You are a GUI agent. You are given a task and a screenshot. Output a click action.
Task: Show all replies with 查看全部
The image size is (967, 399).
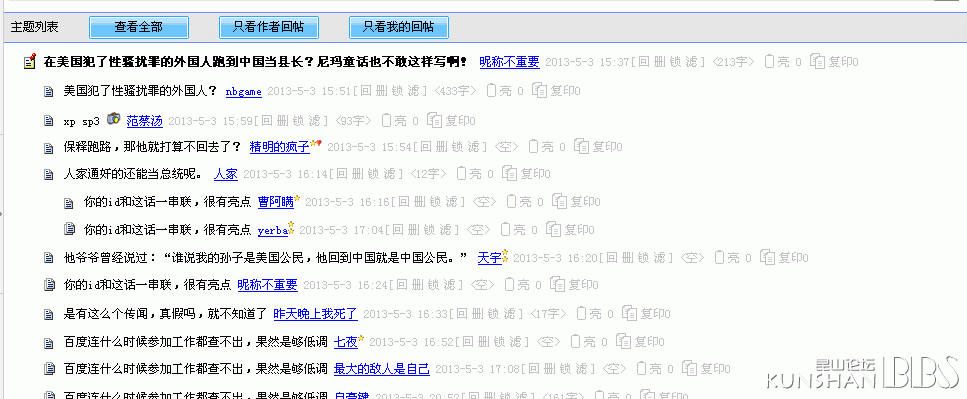pyautogui.click(x=139, y=27)
